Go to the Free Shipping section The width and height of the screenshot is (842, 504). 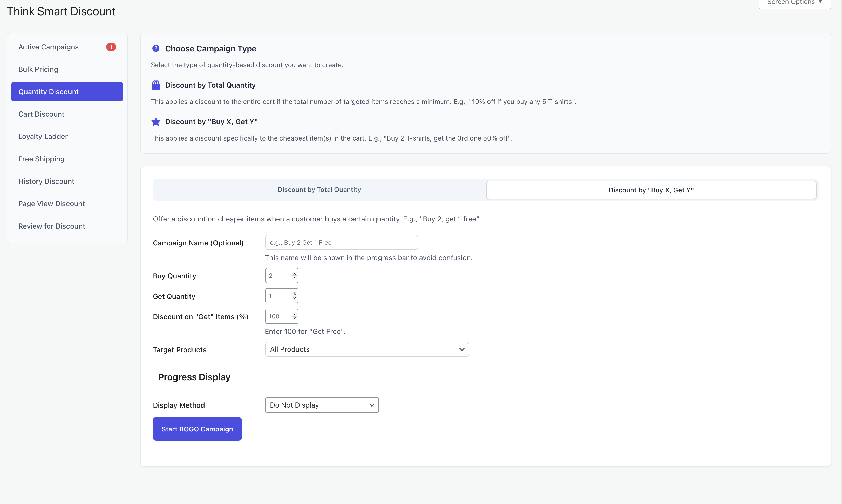(x=41, y=159)
